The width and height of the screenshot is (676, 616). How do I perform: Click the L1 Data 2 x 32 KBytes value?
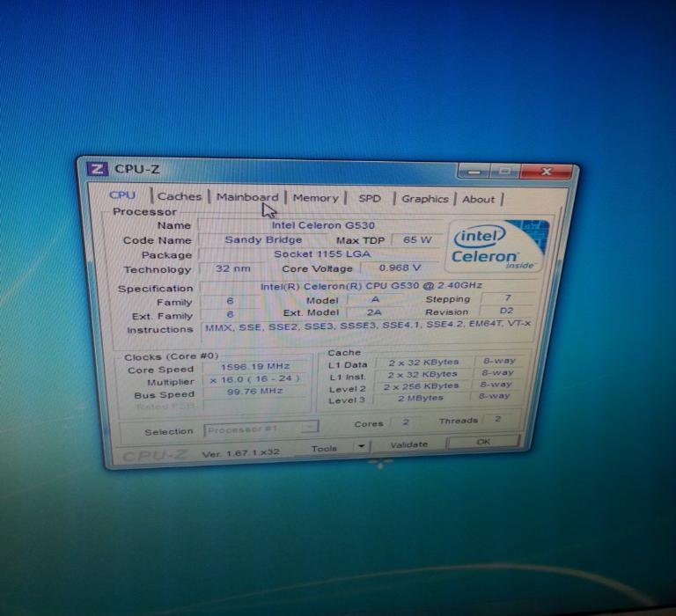[423, 362]
